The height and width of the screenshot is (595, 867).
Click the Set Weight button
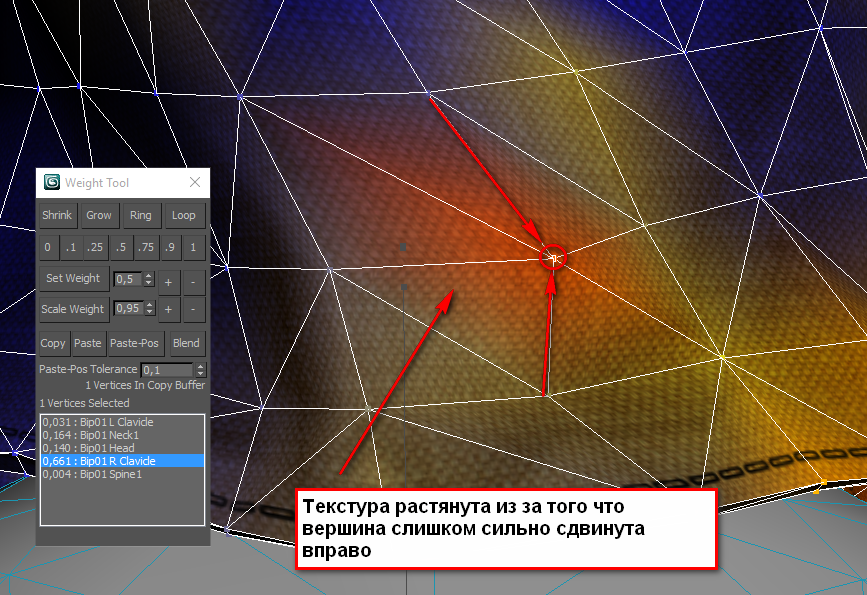[74, 279]
